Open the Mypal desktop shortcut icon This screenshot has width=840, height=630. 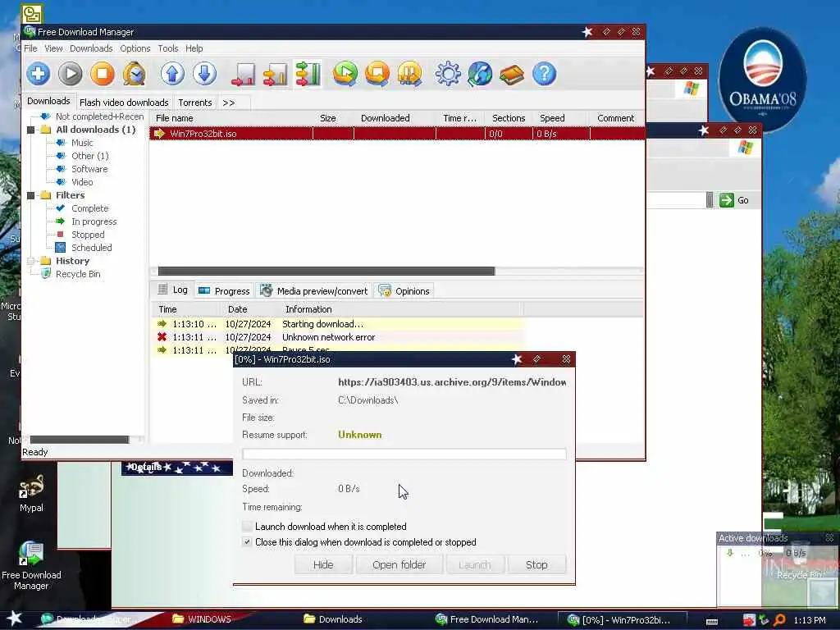(x=31, y=486)
